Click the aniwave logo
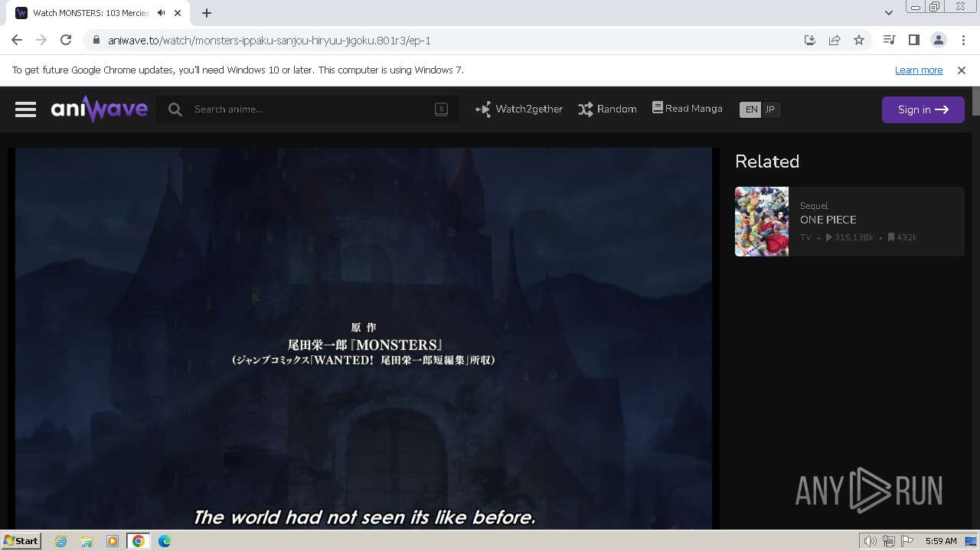This screenshot has width=980, height=551. tap(100, 109)
